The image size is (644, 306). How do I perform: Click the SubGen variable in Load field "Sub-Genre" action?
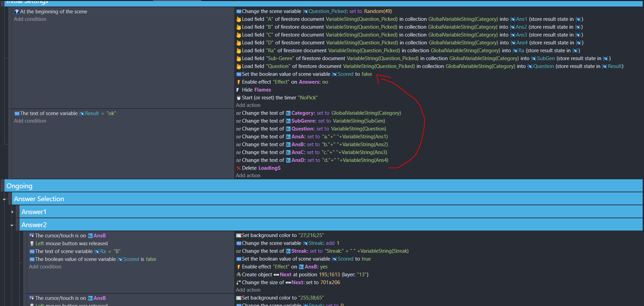pyautogui.click(x=546, y=59)
